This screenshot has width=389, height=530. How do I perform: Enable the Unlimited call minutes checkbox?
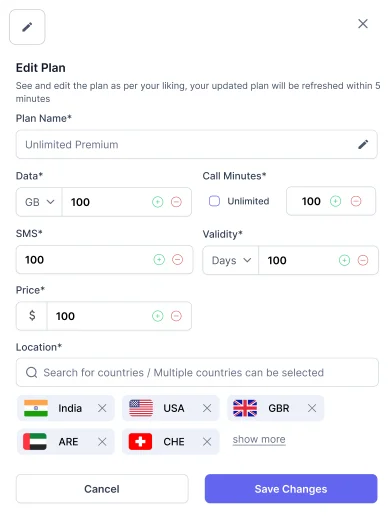214,201
